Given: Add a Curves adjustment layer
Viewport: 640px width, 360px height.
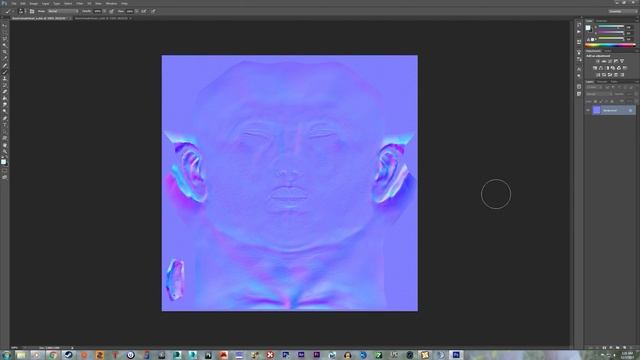Looking at the screenshot, I should pyautogui.click(x=609, y=61).
